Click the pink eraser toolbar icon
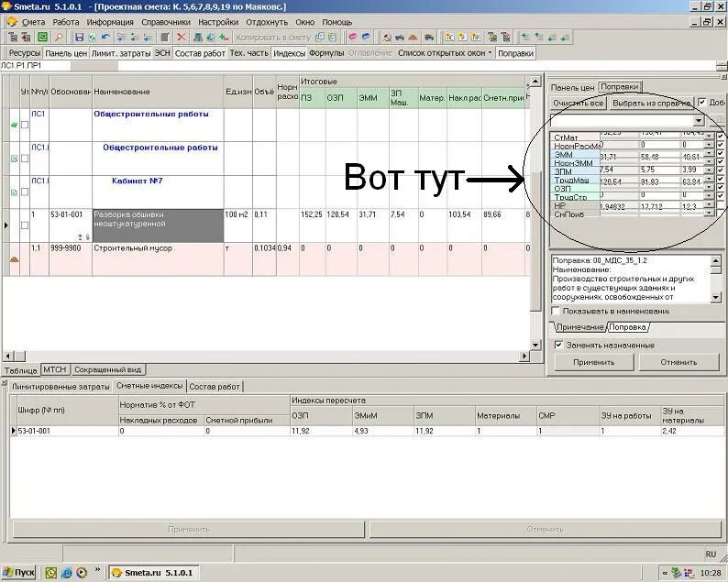This screenshot has width=728, height=582. (x=353, y=38)
